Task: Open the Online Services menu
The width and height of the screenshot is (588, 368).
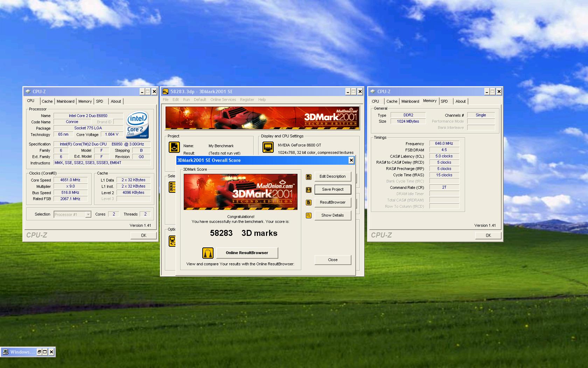Action: click(x=223, y=100)
